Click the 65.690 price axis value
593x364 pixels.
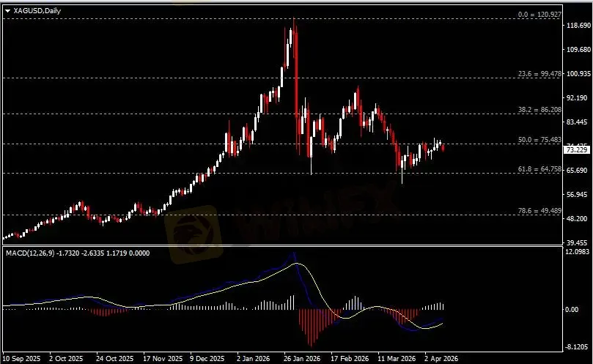click(578, 171)
